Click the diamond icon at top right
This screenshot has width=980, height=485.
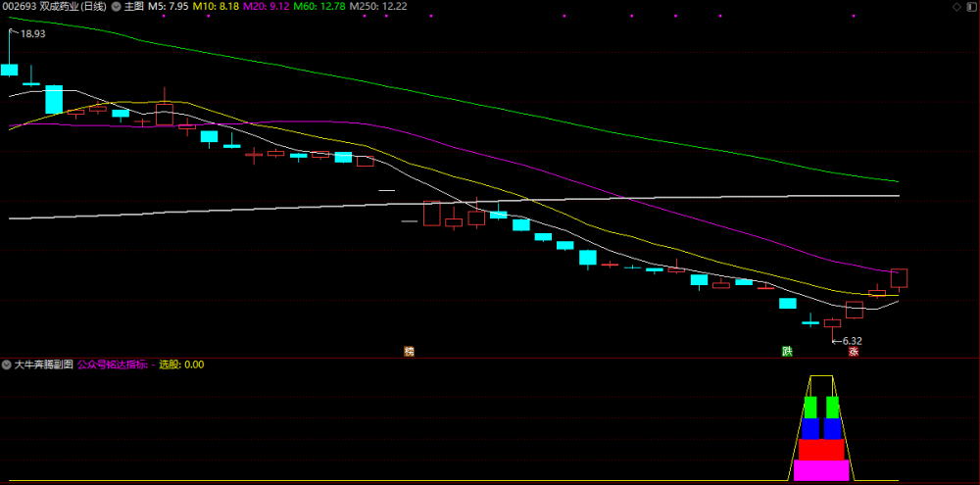pyautogui.click(x=956, y=7)
